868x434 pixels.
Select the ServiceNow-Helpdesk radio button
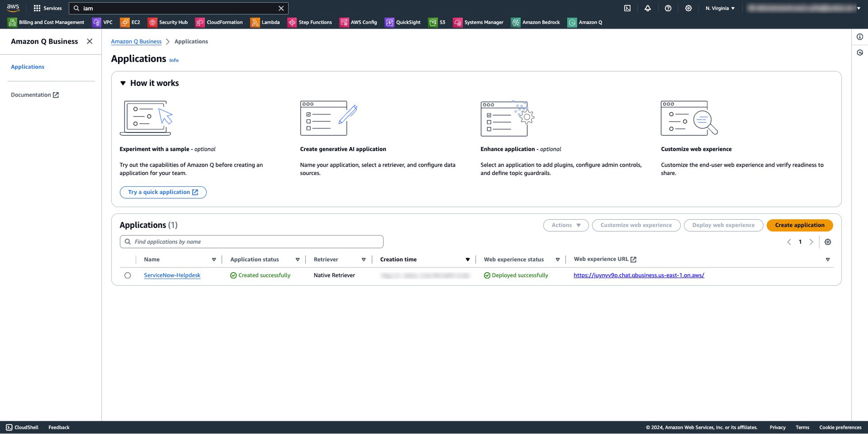[x=127, y=275]
